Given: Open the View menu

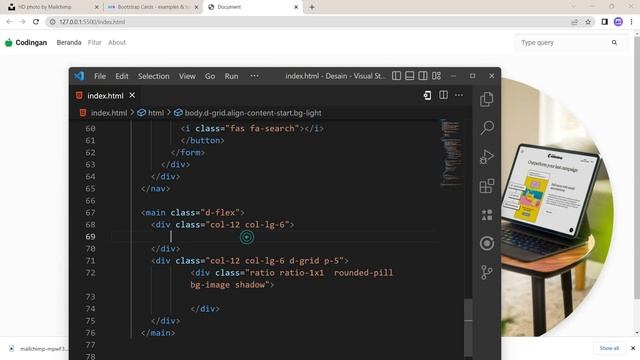Looking at the screenshot, I should point(187,76).
